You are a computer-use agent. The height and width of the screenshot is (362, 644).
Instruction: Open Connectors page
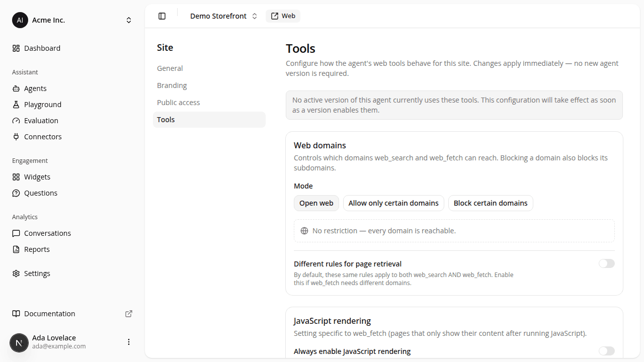point(72,137)
